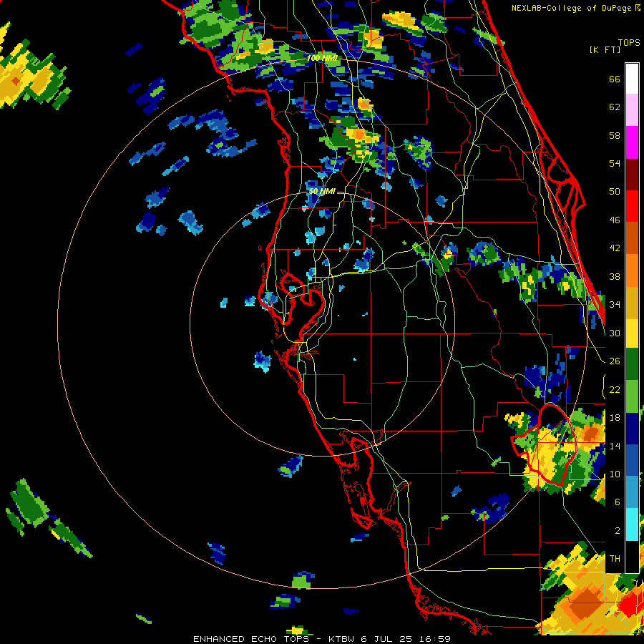Click the 50 NMI range ring label

tap(322, 191)
